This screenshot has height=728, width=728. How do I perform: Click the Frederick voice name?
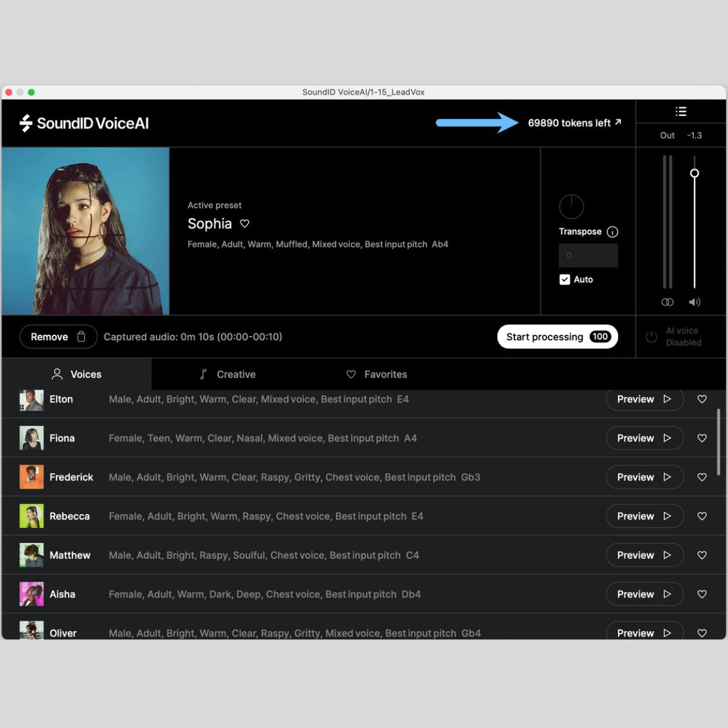pos(72,477)
